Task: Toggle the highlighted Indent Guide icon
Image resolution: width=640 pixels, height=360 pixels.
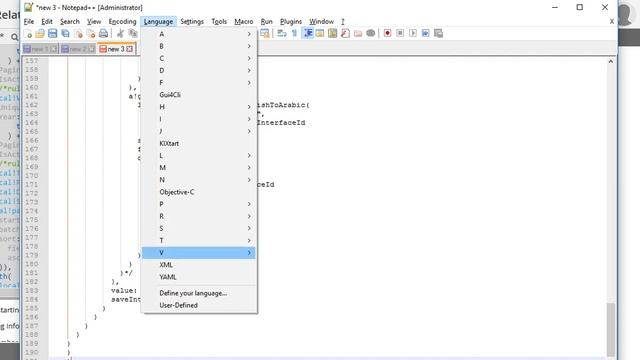Action: coord(307,33)
